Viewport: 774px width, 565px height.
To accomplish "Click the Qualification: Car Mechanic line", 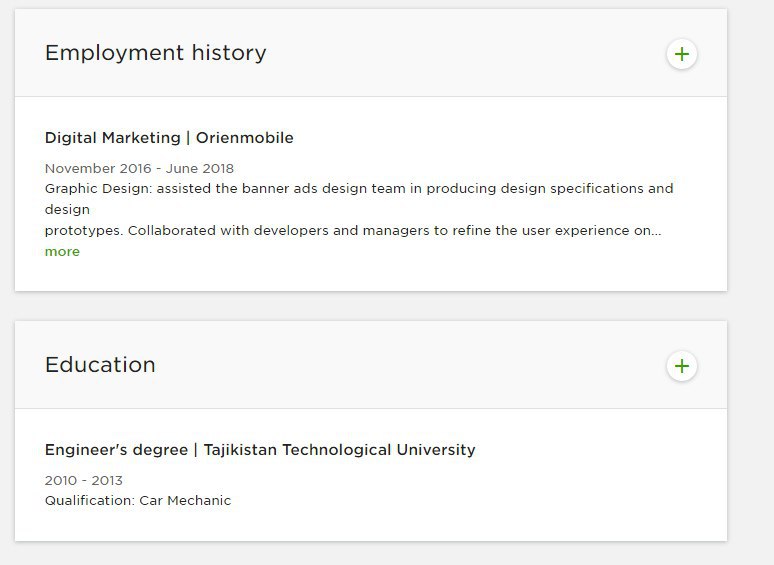I will coord(138,500).
